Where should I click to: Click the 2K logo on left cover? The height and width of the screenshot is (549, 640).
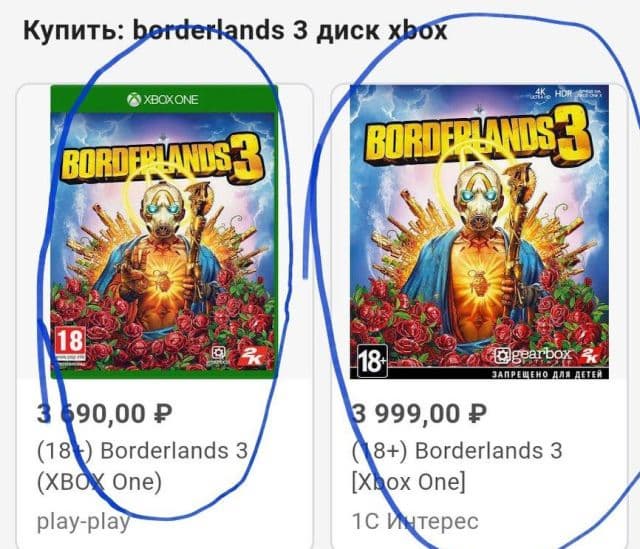coord(250,357)
